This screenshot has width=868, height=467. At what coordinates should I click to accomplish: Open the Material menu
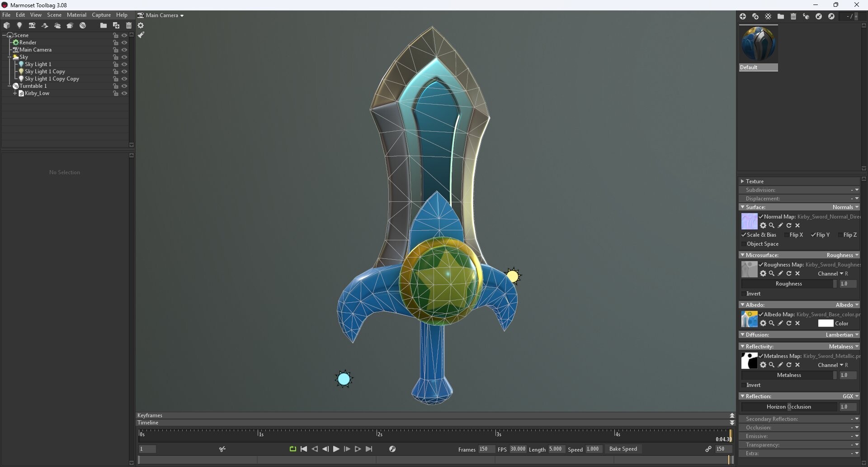76,15
